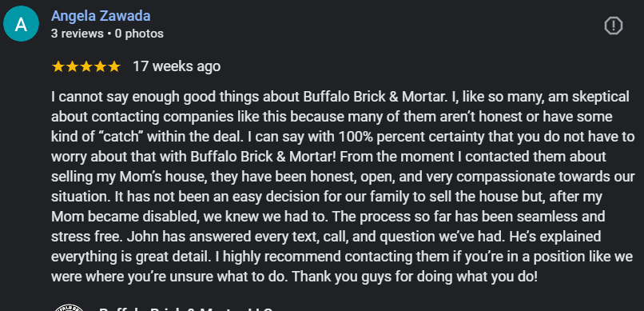Click the '3 reviews' count text
Screen dimensions: 644x311
tap(78, 34)
